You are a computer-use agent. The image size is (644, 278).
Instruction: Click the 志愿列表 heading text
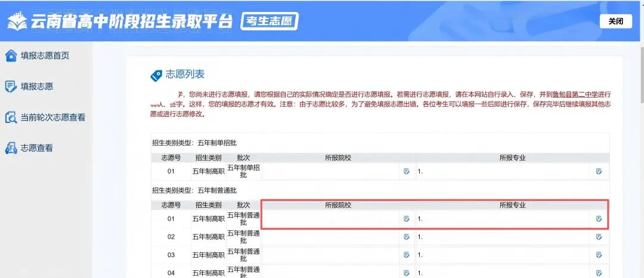(x=185, y=75)
